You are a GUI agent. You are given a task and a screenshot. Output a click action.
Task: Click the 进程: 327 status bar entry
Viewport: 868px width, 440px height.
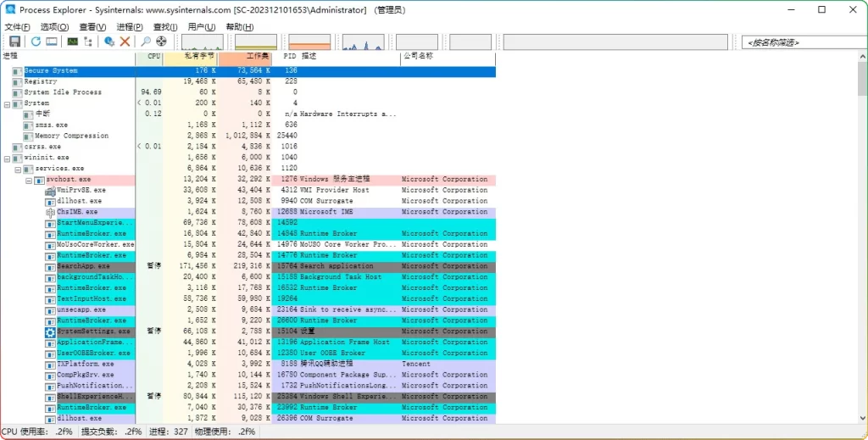pyautogui.click(x=169, y=432)
